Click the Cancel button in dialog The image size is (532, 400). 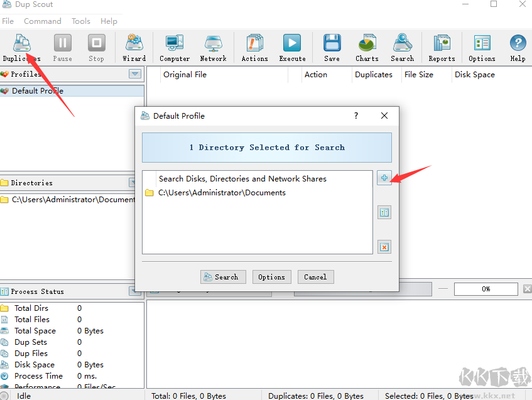tap(315, 277)
